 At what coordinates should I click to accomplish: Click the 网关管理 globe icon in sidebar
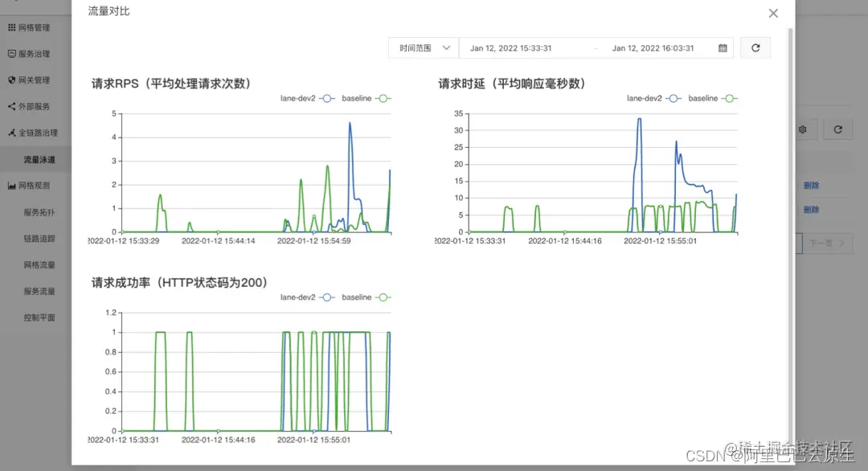(x=11, y=80)
